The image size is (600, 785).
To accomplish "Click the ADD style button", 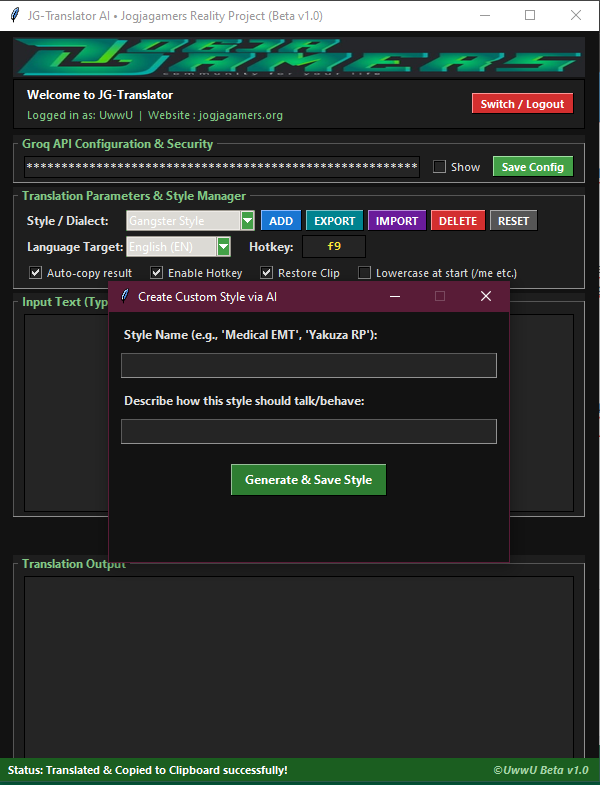I will coord(281,221).
